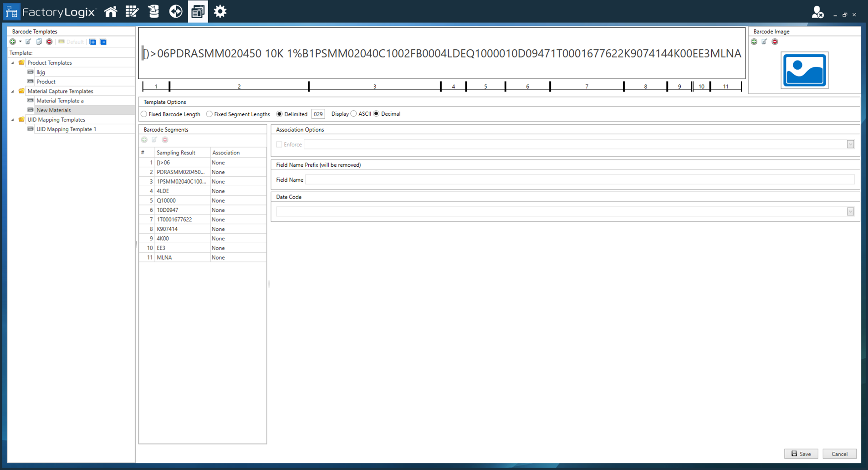
Task: Duplicate the selected barcode template
Action: click(x=39, y=41)
